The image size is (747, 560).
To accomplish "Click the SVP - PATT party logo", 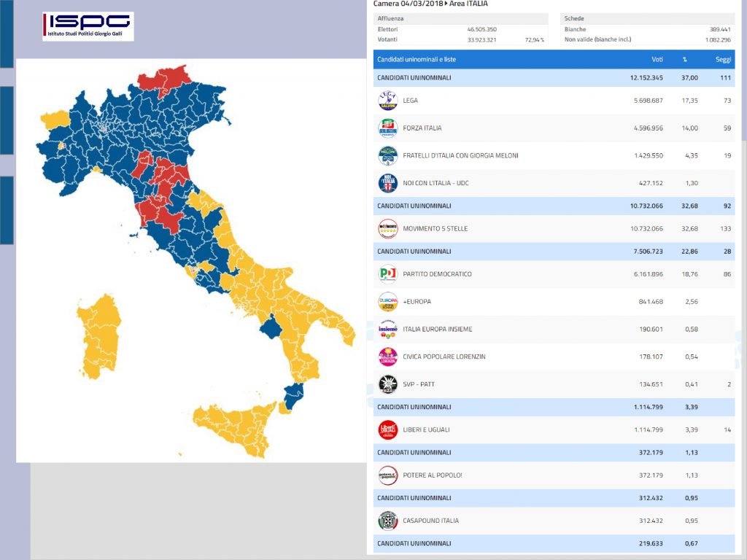I will 387,384.
